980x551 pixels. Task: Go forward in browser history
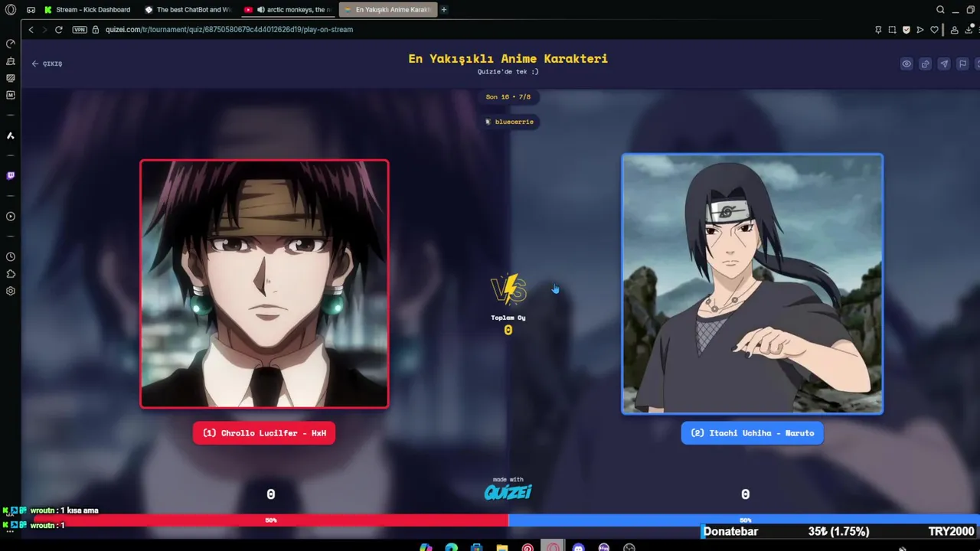click(x=44, y=30)
